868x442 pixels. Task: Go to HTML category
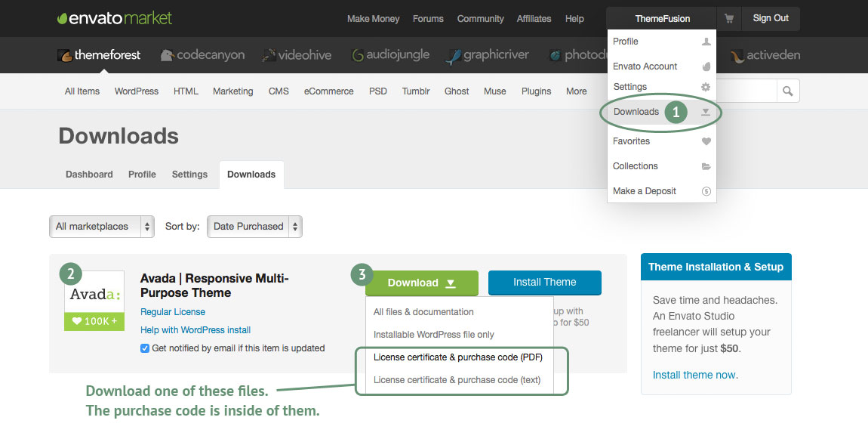(186, 91)
